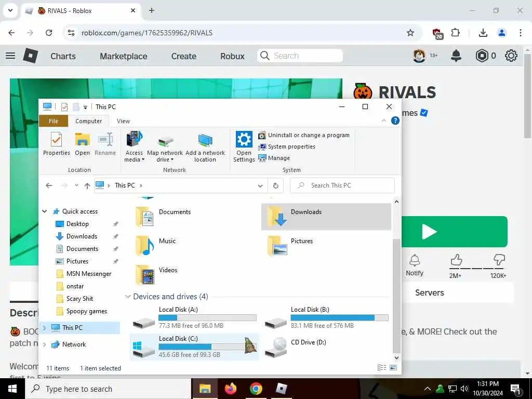Image resolution: width=532 pixels, height=399 pixels.
Task: Bookmark this page with star icon
Action: click(x=410, y=33)
